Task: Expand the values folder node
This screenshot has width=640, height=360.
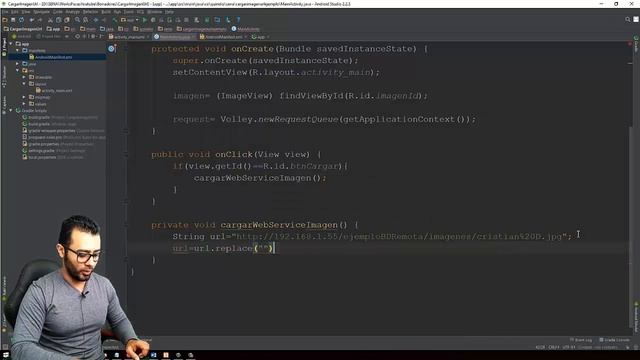Action: click(x=24, y=104)
